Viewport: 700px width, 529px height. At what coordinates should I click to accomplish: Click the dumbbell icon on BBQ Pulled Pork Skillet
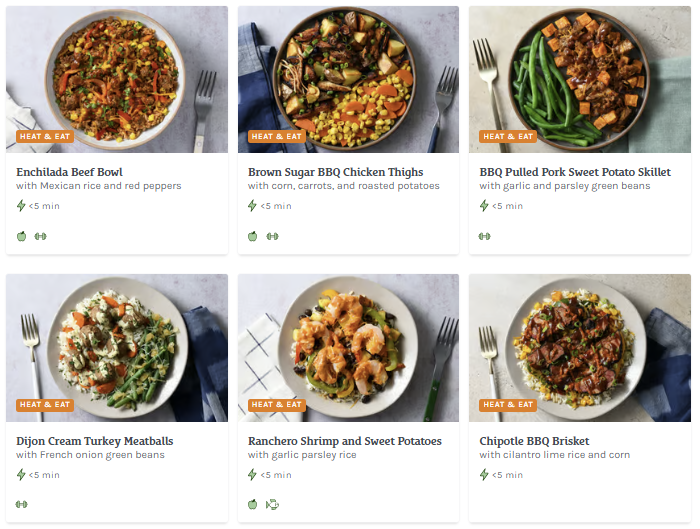click(485, 236)
